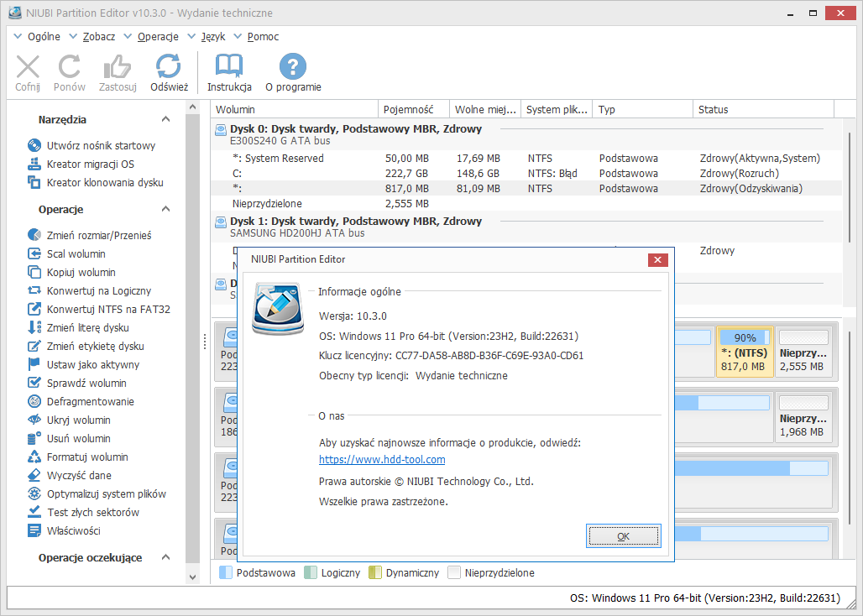Choose Scal wolumin operation
Viewport: 863px width, 616px height.
tap(66, 254)
